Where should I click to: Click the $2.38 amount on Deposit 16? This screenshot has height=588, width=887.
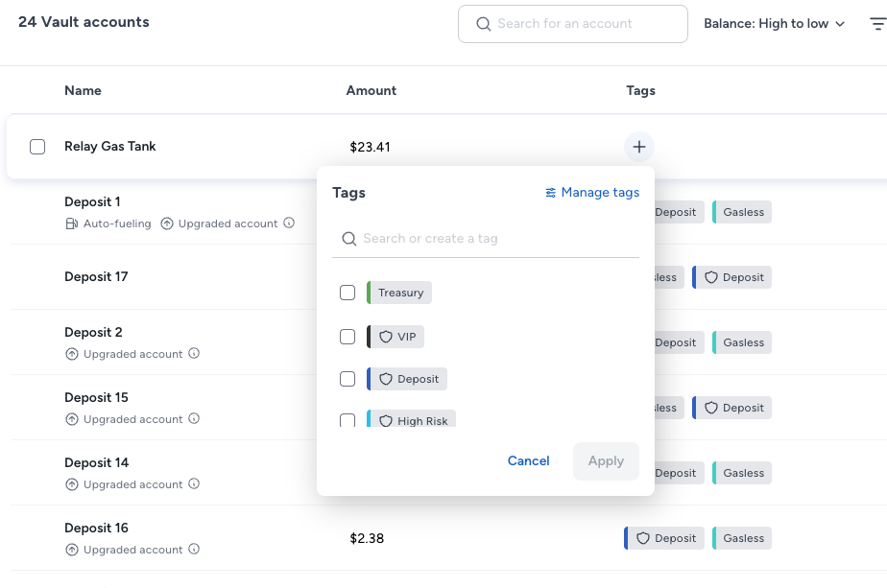click(x=367, y=539)
